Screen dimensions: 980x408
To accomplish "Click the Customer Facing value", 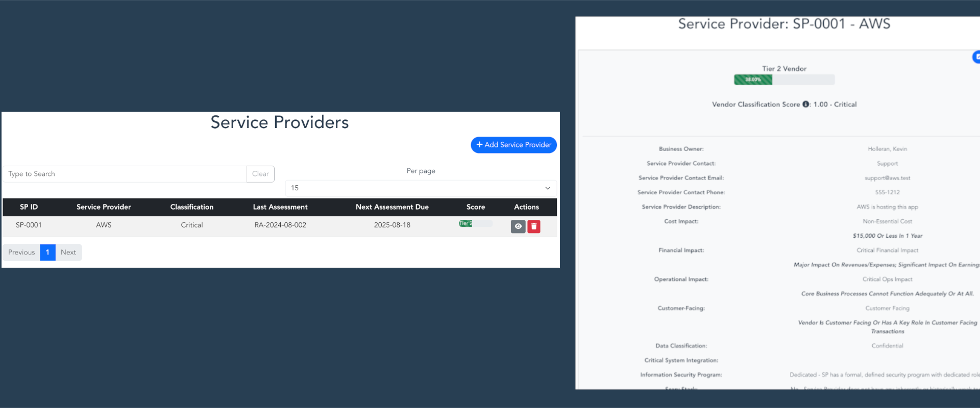I will pyautogui.click(x=887, y=309).
